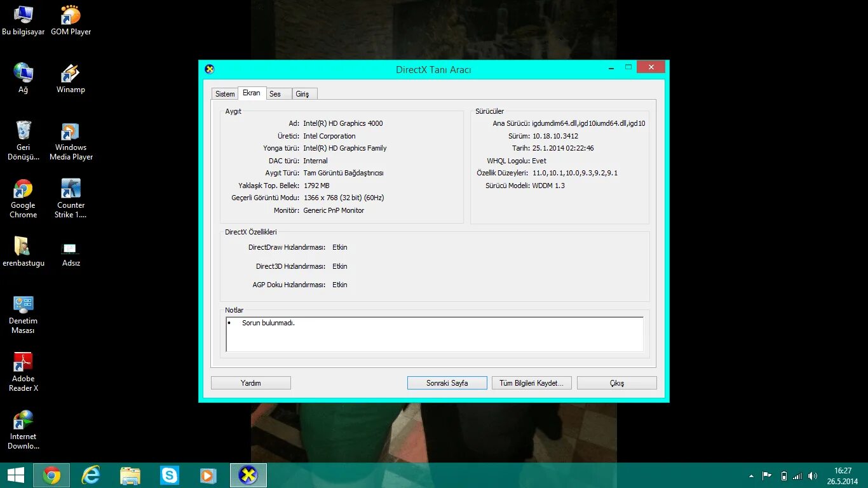
Task: Click Ana Sürücü igdumdim64.dll text
Action: point(588,123)
